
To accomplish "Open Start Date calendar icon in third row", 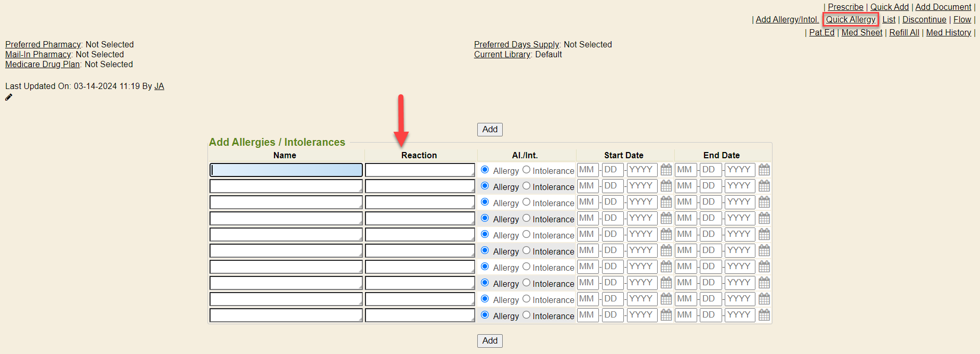I will [x=666, y=202].
